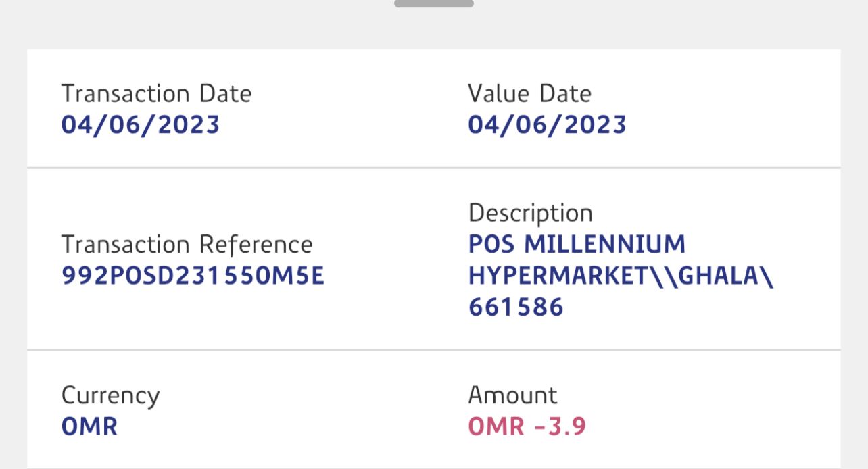Viewport: 868px width, 469px height.
Task: Select the OMR value under Currency
Action: click(89, 426)
